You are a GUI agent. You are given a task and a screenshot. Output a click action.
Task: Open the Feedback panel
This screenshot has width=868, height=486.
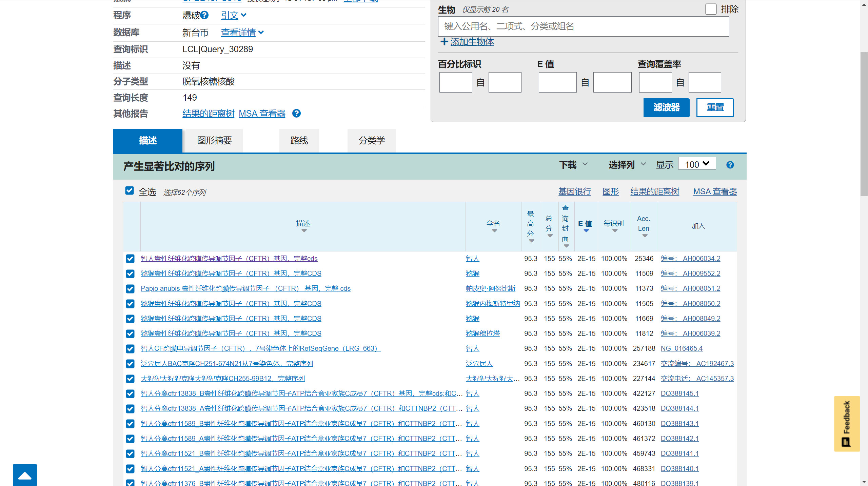[847, 424]
